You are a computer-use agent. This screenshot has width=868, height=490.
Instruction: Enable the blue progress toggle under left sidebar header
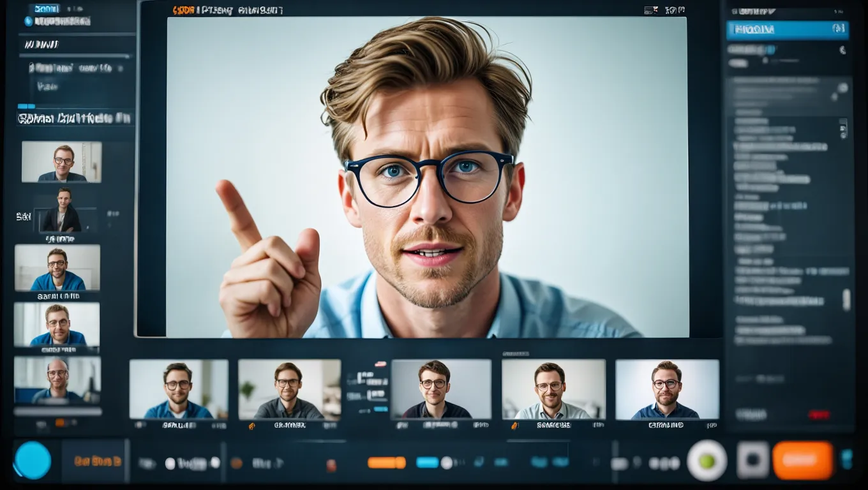pyautogui.click(x=27, y=107)
